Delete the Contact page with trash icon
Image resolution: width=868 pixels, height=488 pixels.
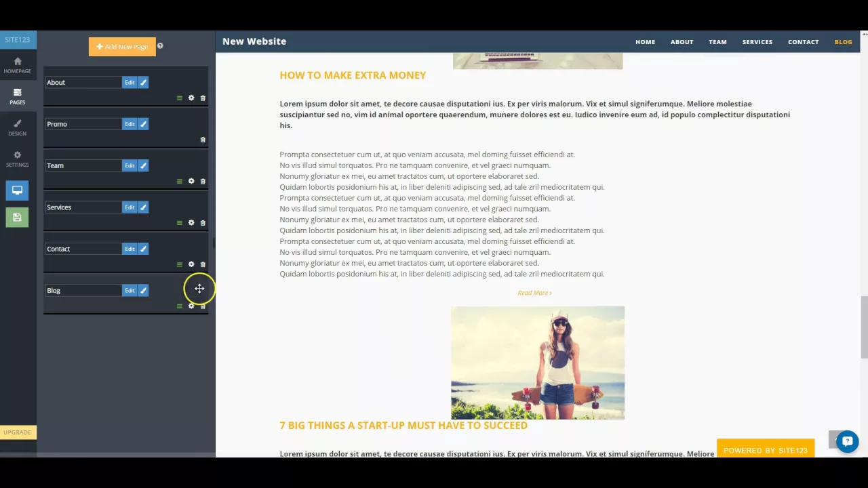203,264
